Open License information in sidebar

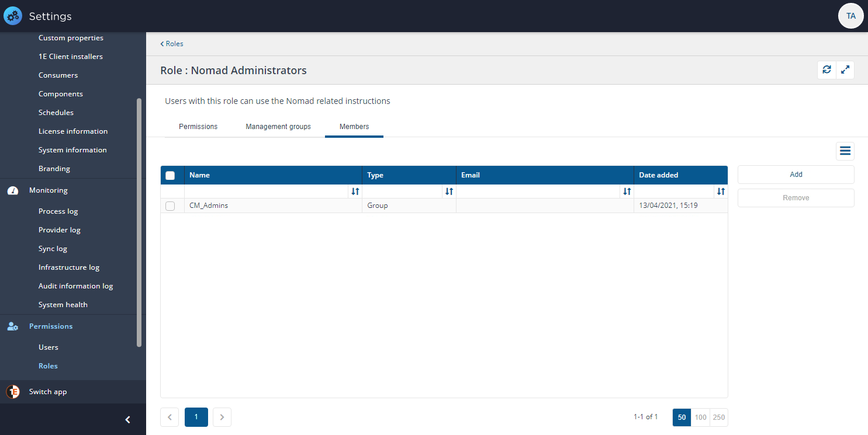coord(73,131)
